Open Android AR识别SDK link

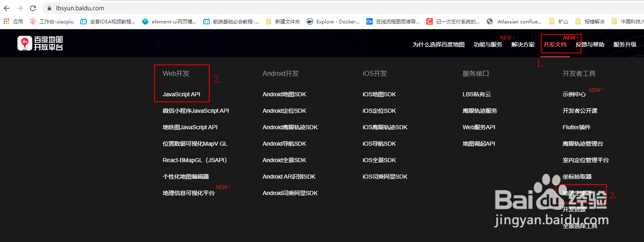[x=289, y=177]
